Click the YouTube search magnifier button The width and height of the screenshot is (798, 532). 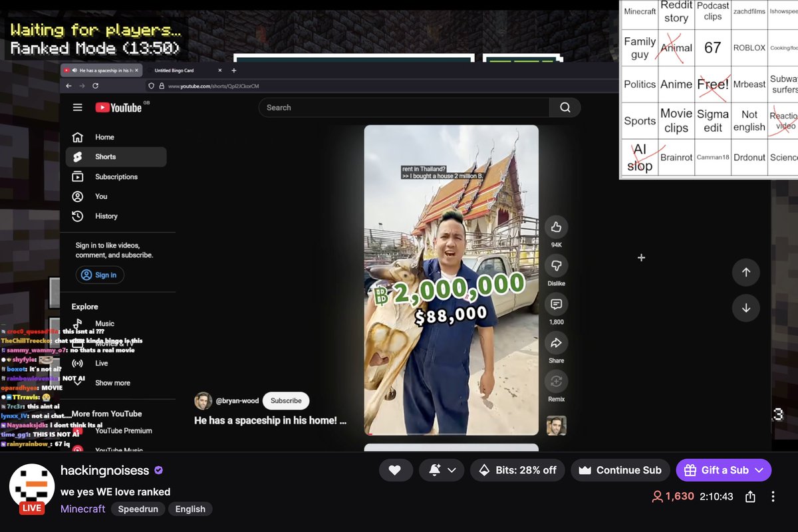click(x=565, y=108)
